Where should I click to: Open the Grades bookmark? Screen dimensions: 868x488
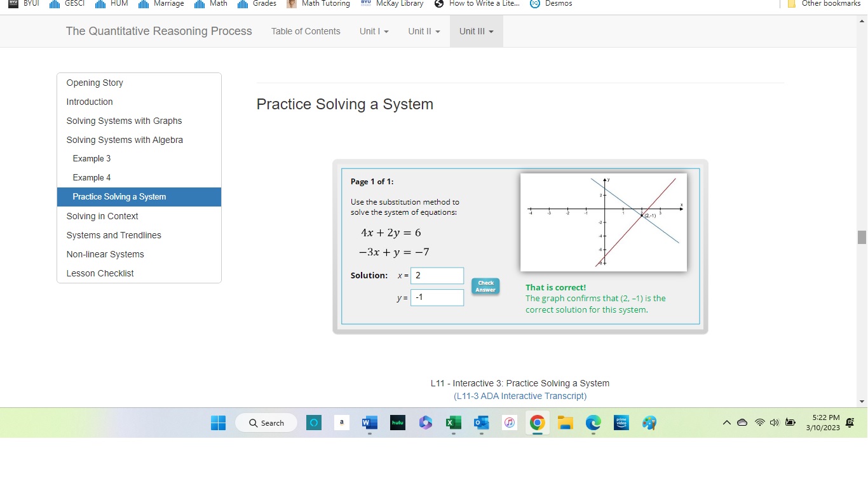click(x=257, y=4)
